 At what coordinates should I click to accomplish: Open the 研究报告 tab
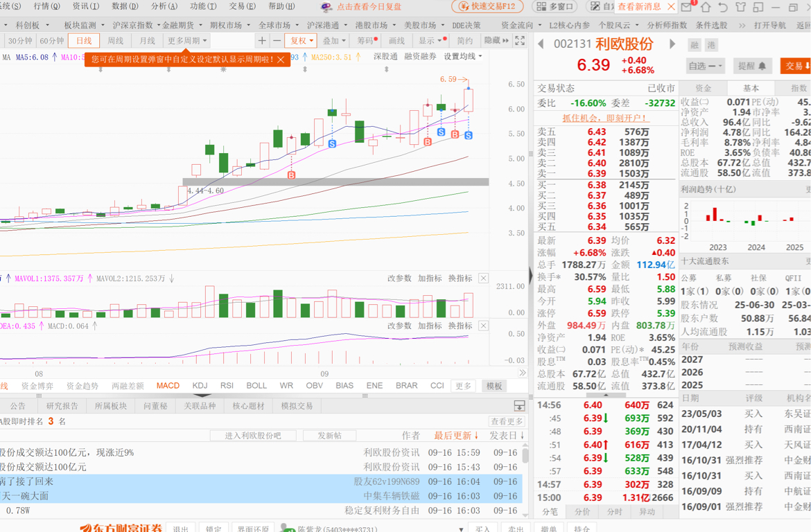[x=62, y=406]
